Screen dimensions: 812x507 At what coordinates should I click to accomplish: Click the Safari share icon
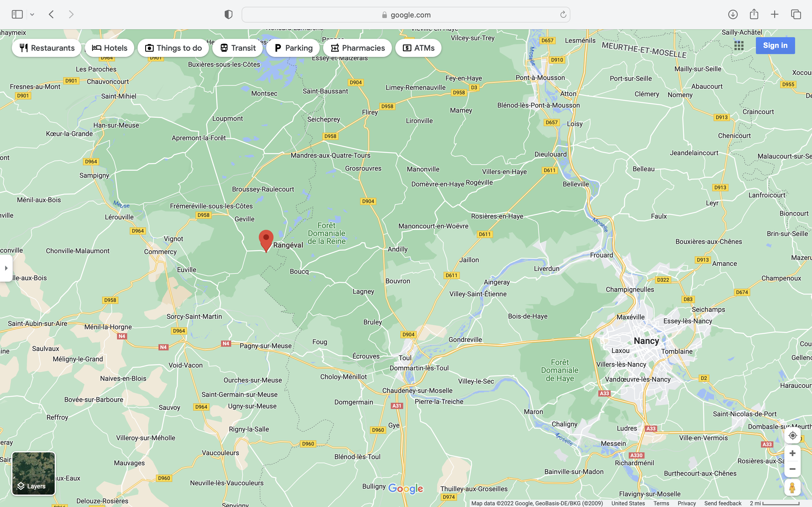point(754,14)
